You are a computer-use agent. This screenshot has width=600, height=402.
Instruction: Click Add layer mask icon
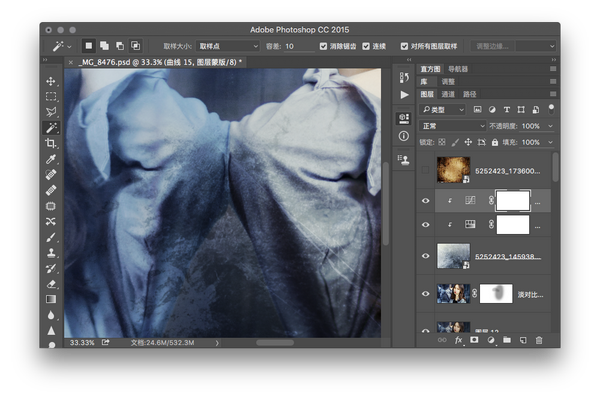tap(474, 340)
